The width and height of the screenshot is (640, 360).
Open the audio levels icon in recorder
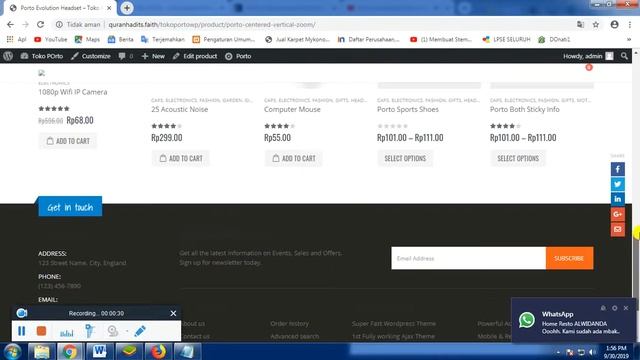coord(67,332)
